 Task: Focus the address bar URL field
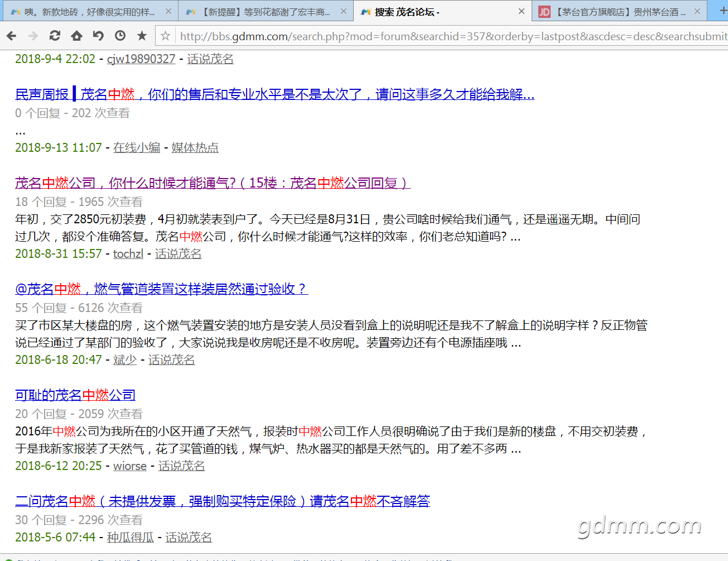coord(453,36)
